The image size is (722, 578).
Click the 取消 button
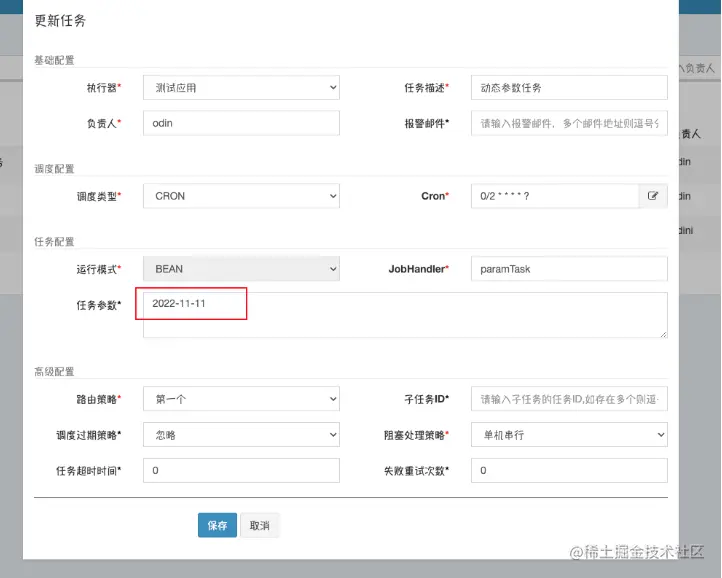[x=260, y=525]
